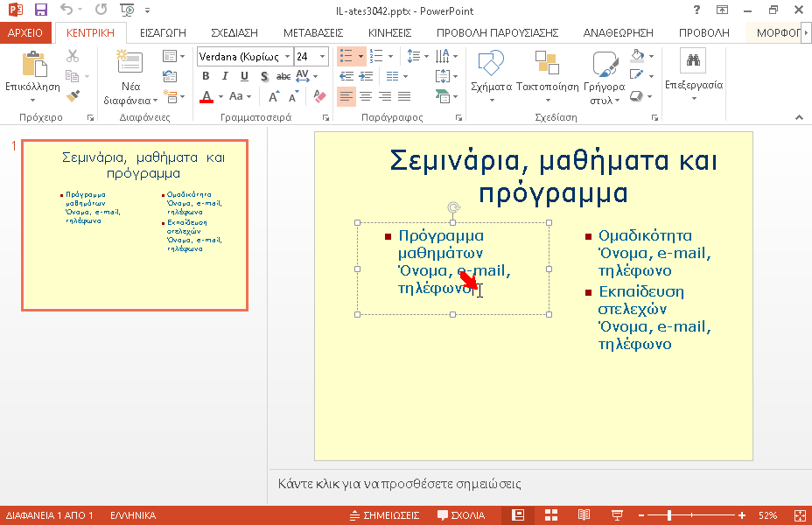812x525 pixels.
Task: Toggle Italic formatting
Action: coord(225,76)
